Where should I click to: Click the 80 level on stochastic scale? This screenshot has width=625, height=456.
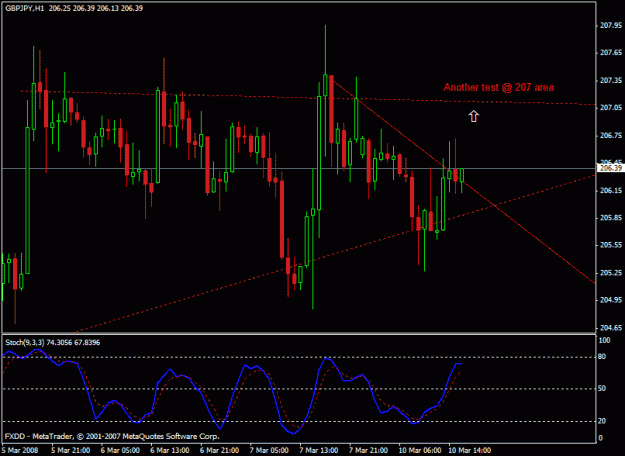click(x=602, y=357)
